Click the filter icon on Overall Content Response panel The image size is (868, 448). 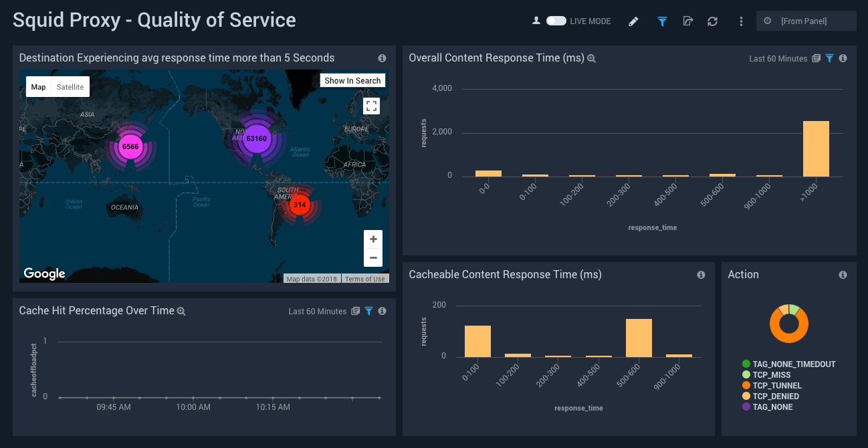(829, 59)
